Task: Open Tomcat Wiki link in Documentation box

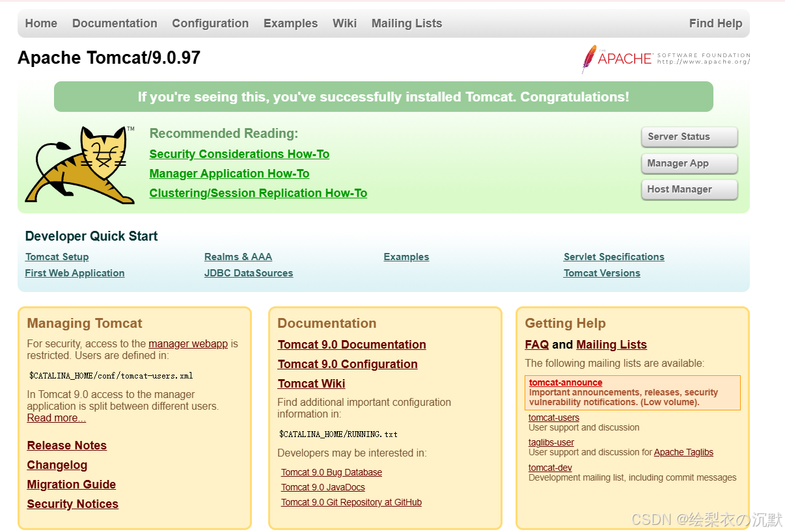Action: [311, 384]
